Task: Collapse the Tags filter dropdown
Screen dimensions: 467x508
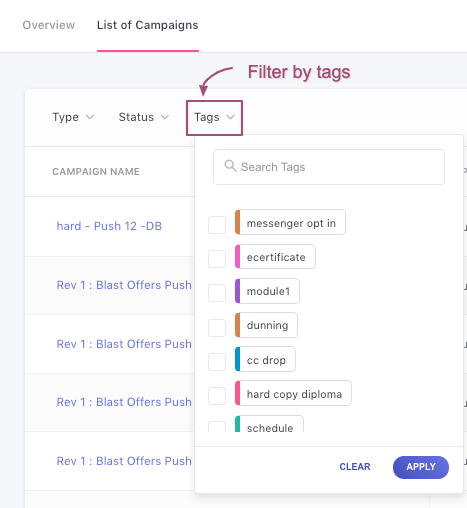Action: coord(214,118)
